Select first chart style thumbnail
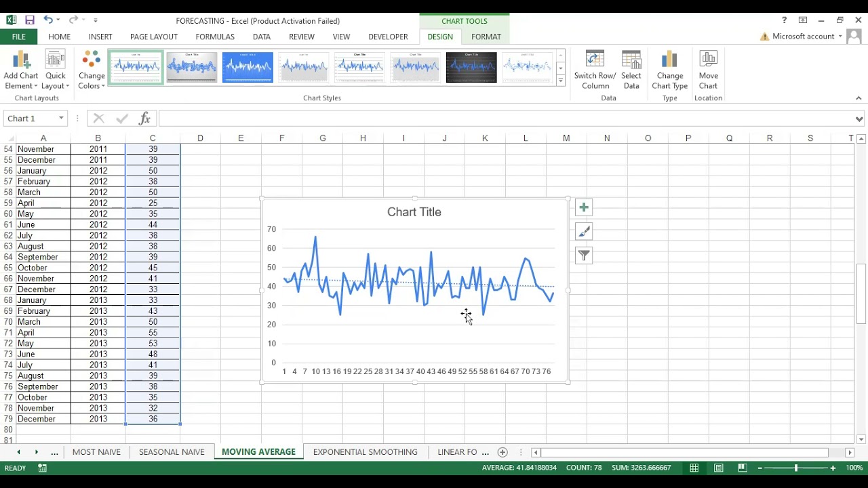868x488 pixels. 136,67
